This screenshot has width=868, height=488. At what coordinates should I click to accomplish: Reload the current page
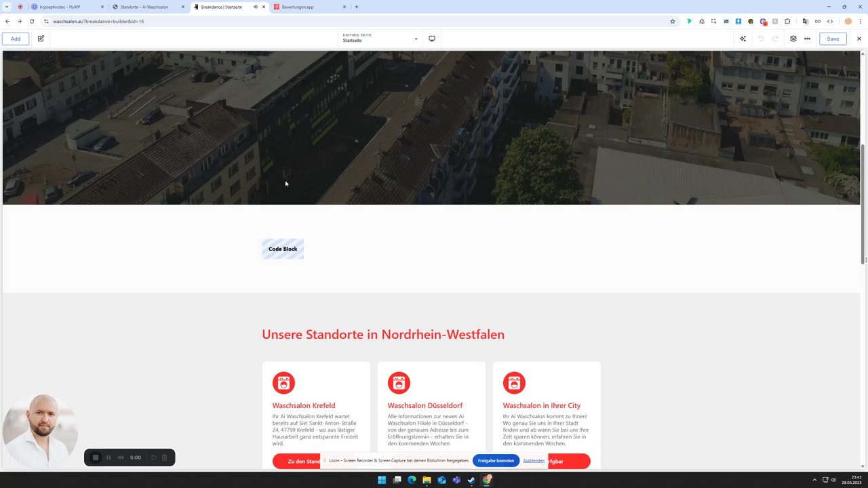coord(31,21)
